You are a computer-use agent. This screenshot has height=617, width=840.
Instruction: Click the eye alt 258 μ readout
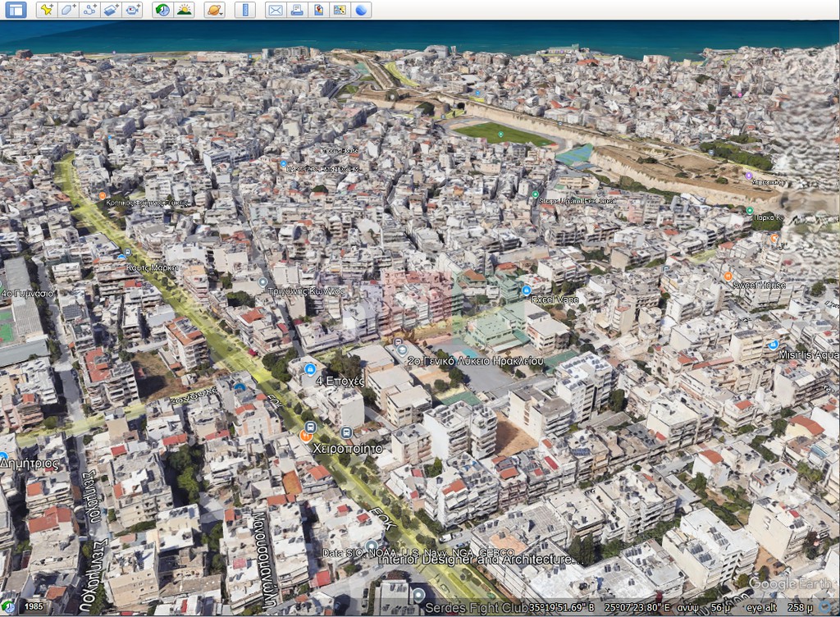(x=779, y=607)
